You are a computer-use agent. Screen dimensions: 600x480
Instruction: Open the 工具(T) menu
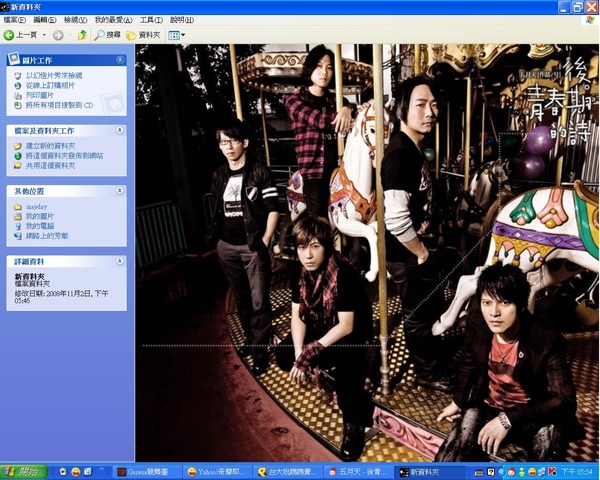pyautogui.click(x=151, y=20)
